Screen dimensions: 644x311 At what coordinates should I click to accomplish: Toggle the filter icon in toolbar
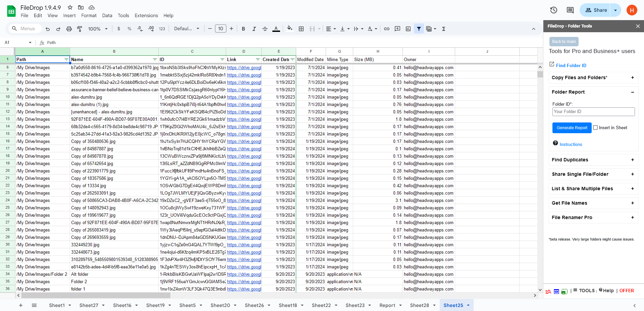(419, 29)
